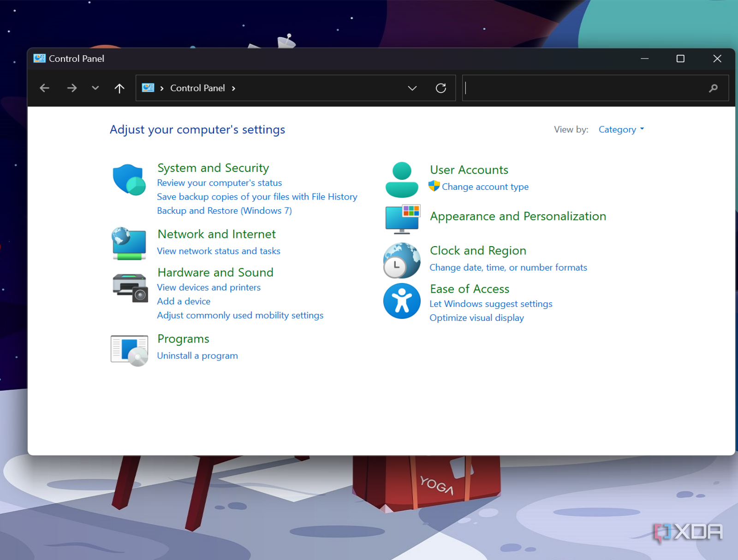738x560 pixels.
Task: Click the Control Panel search box
Action: (x=586, y=88)
